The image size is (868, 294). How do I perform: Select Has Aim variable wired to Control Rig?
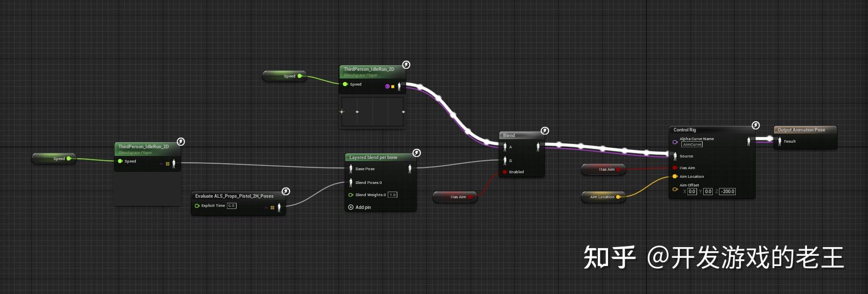tap(603, 169)
